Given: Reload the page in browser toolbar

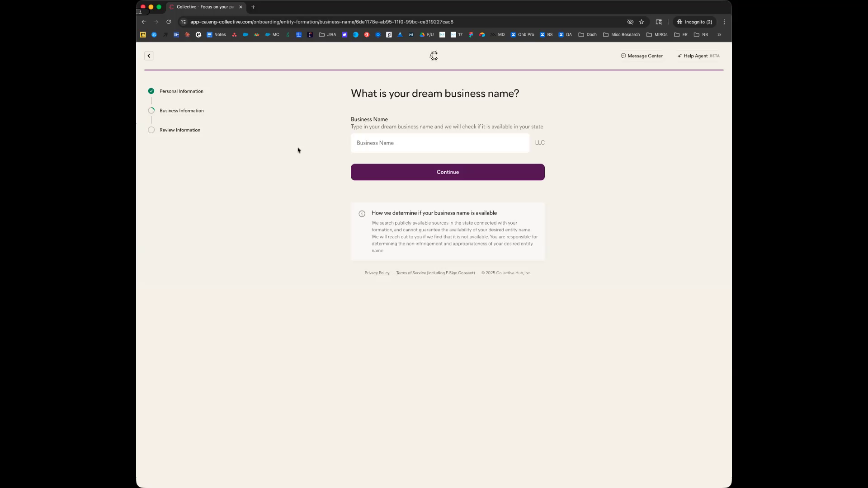Looking at the screenshot, I should tap(169, 22).
